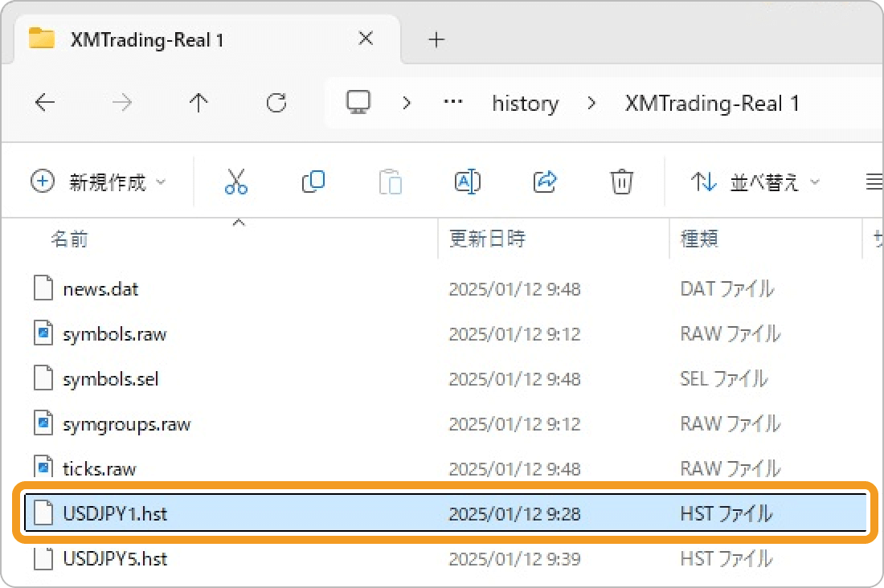Click the USDJPY1.hst file icon

(43, 512)
